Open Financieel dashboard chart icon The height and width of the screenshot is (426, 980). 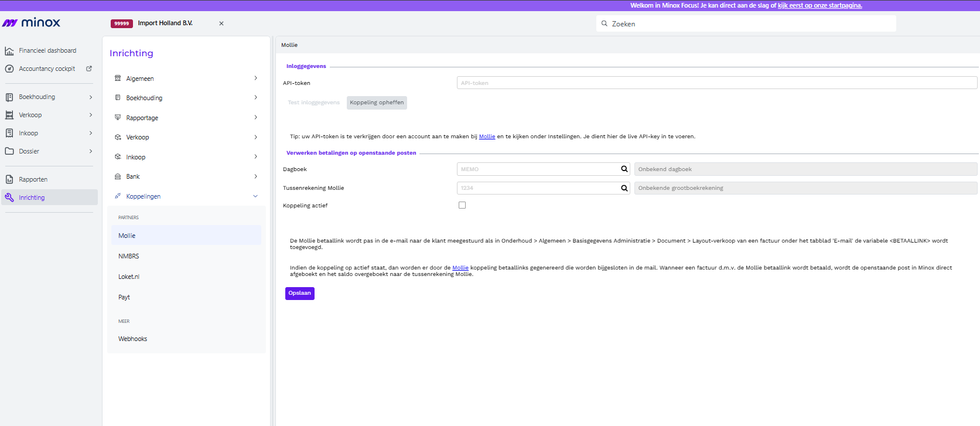(x=9, y=51)
